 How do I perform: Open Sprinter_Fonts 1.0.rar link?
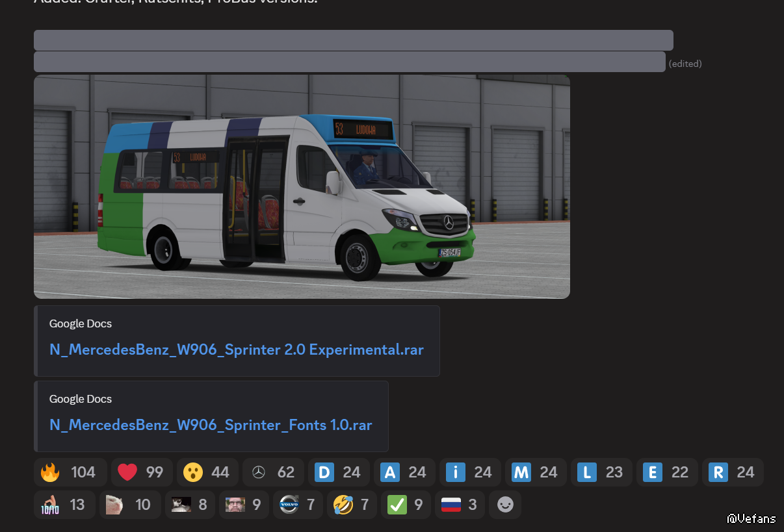tap(211, 425)
